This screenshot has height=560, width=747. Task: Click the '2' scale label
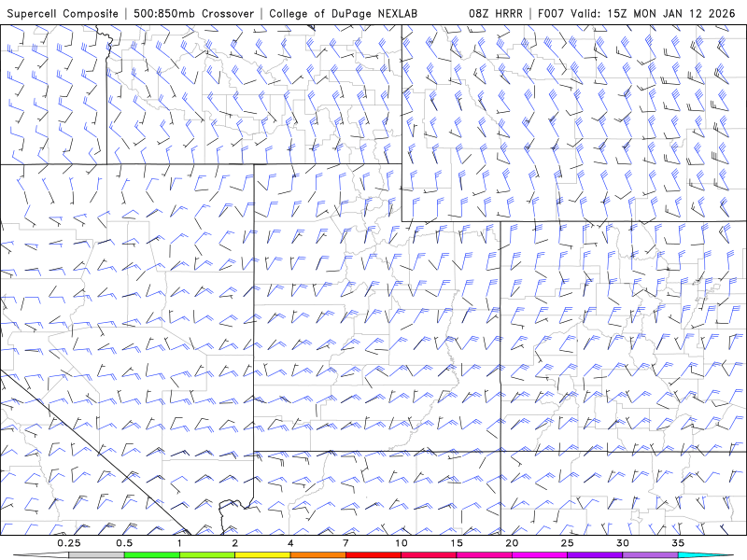(235, 543)
